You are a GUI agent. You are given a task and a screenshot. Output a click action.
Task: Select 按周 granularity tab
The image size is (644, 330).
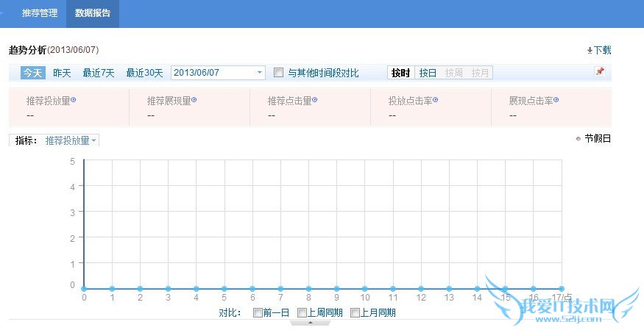pos(454,73)
